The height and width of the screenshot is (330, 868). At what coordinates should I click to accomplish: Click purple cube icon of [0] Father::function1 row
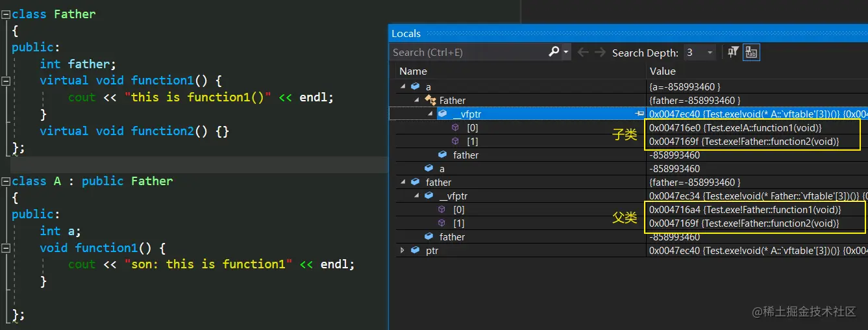pyautogui.click(x=442, y=209)
